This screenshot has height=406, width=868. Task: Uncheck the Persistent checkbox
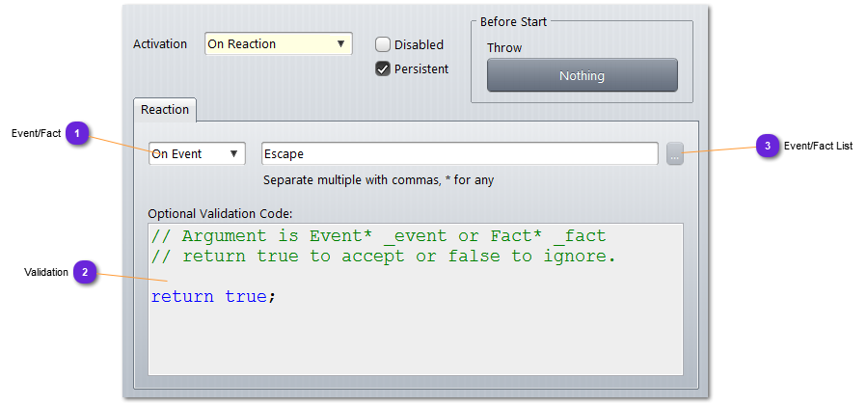coord(383,68)
